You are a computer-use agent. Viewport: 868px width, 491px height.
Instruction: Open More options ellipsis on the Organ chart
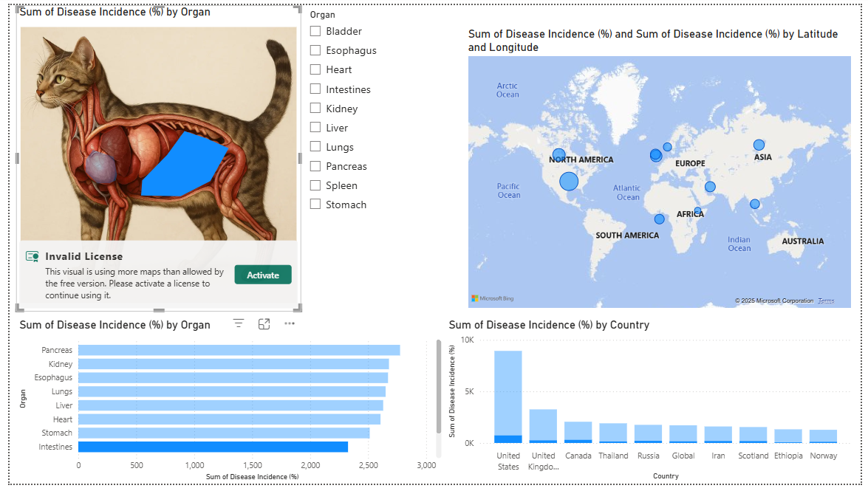click(x=290, y=324)
